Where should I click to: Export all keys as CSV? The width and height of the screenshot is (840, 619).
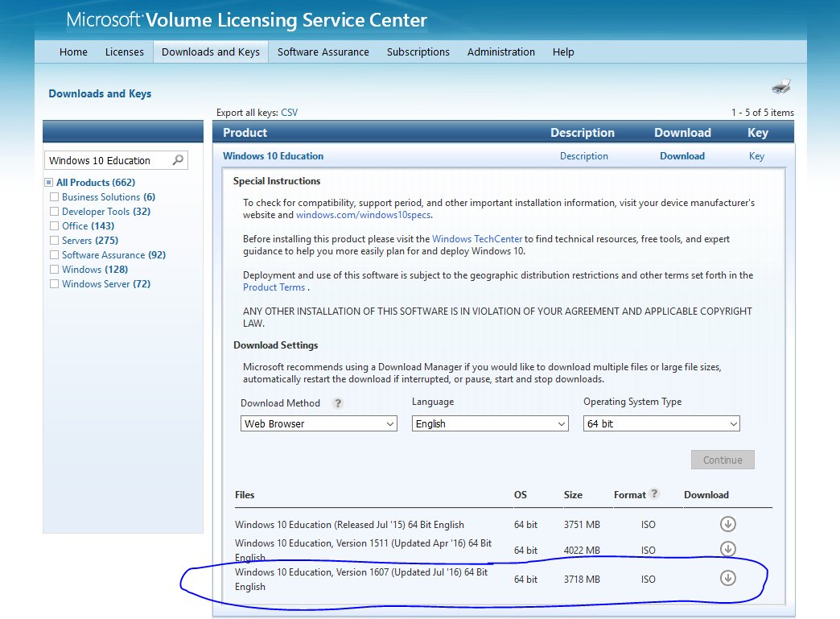(290, 113)
